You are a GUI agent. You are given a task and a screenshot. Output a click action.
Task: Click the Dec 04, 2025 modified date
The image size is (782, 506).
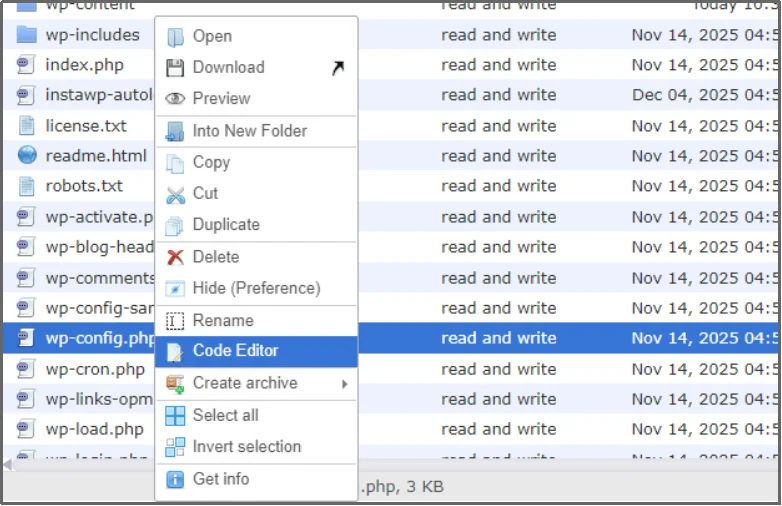705,95
